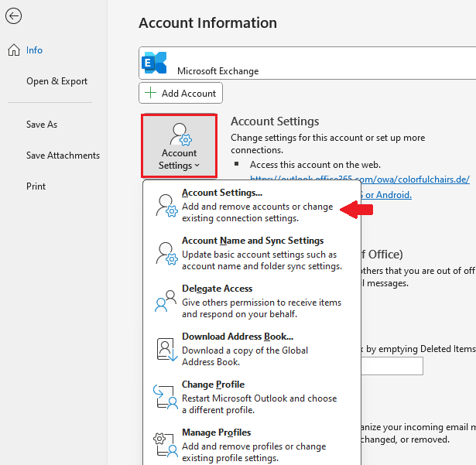This screenshot has width=476, height=465.
Task: Open the account selector box
Action: pyautogui.click(x=310, y=63)
